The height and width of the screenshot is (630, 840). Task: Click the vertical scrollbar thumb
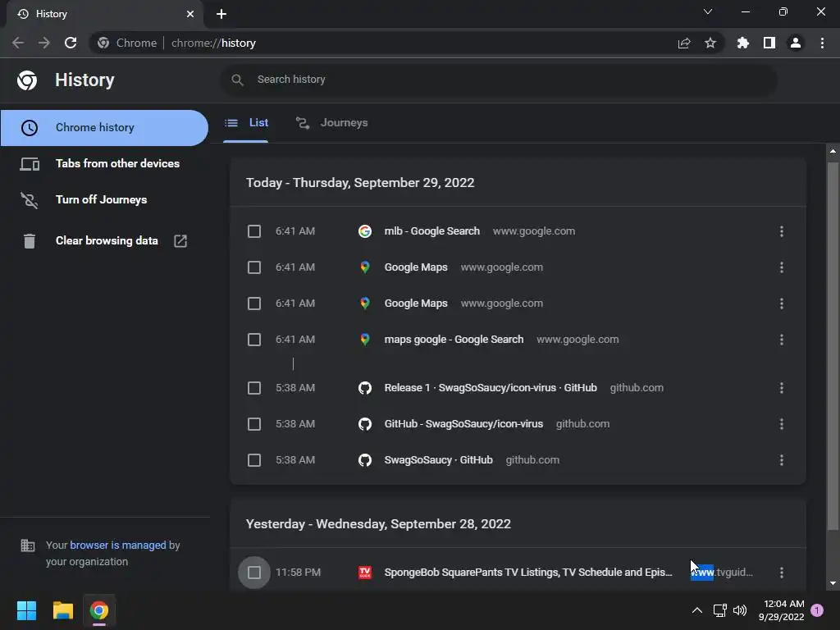(x=833, y=345)
